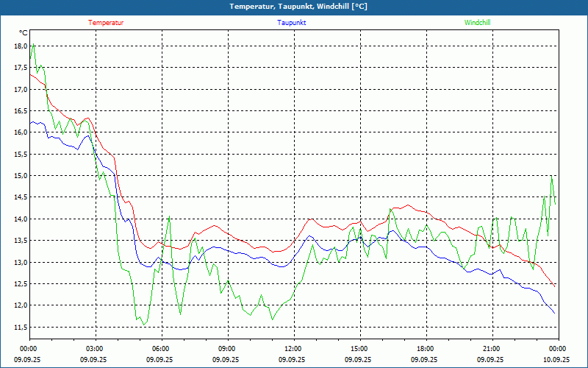The width and height of the screenshot is (588, 368).
Task: Select the 18.0 y-axis value label
Action: (x=21, y=46)
